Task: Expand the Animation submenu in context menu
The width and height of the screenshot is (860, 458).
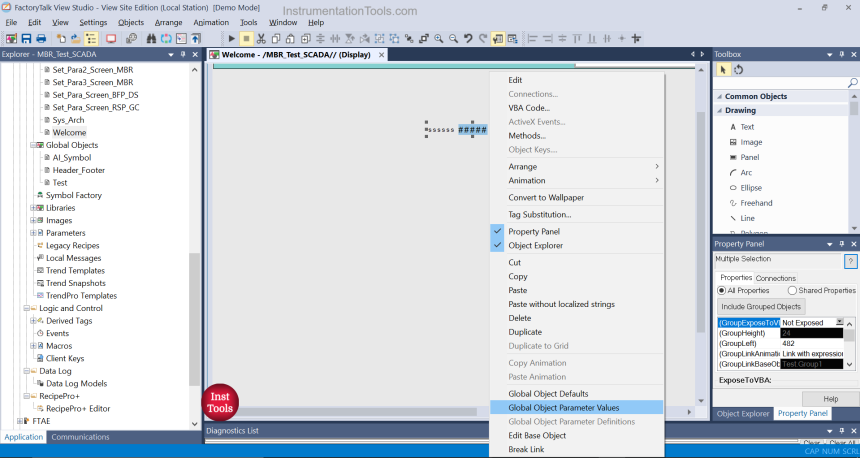Action: click(x=576, y=180)
